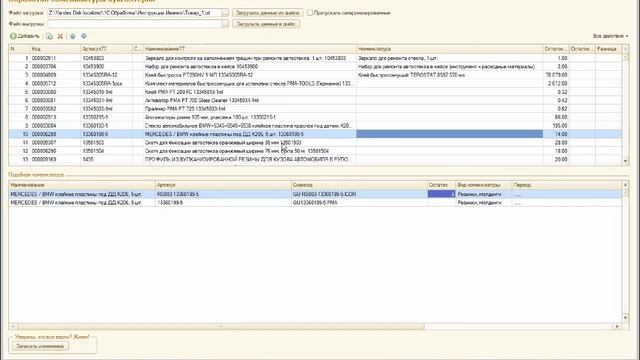The height and width of the screenshot is (360, 640).
Task: Copy the selected row via copy icon
Action: [x=49, y=36]
